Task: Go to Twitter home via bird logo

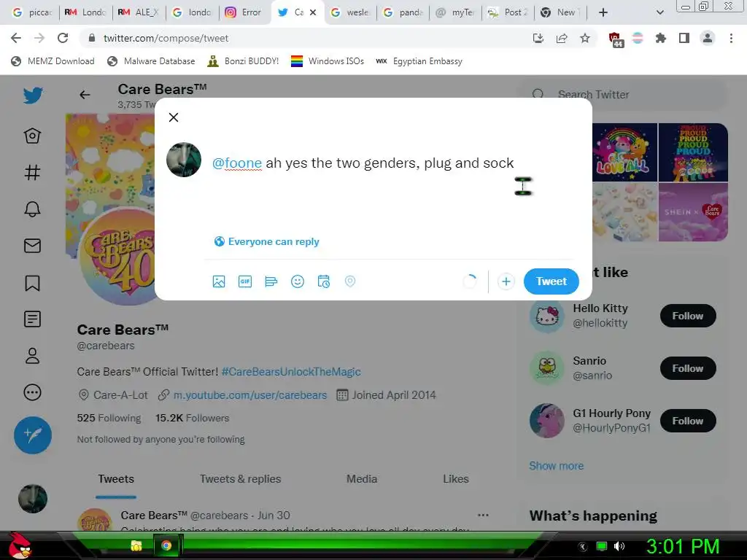Action: (x=33, y=96)
